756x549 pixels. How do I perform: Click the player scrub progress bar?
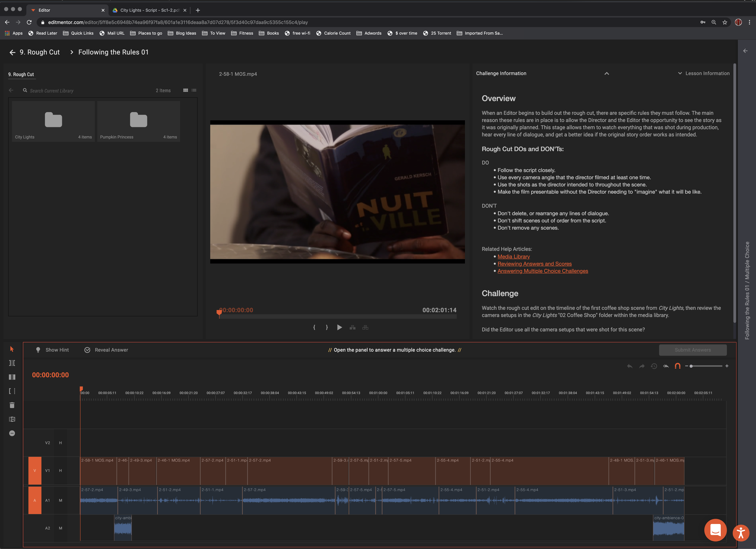click(338, 316)
